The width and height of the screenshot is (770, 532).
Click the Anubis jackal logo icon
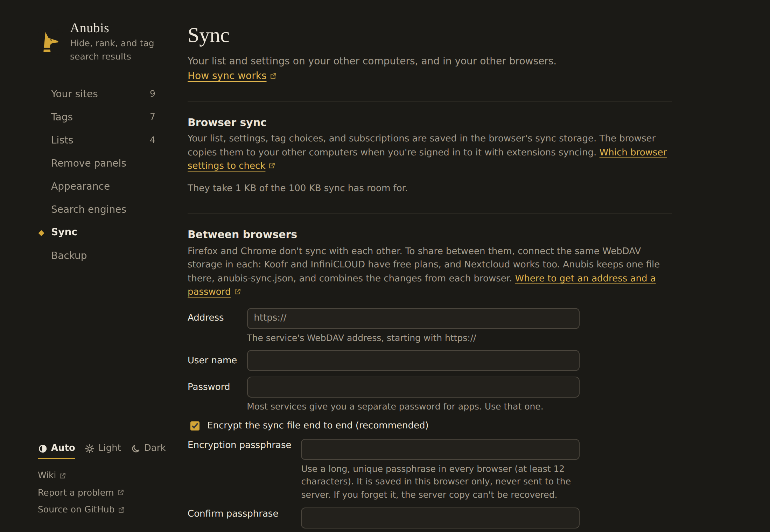[x=50, y=42]
